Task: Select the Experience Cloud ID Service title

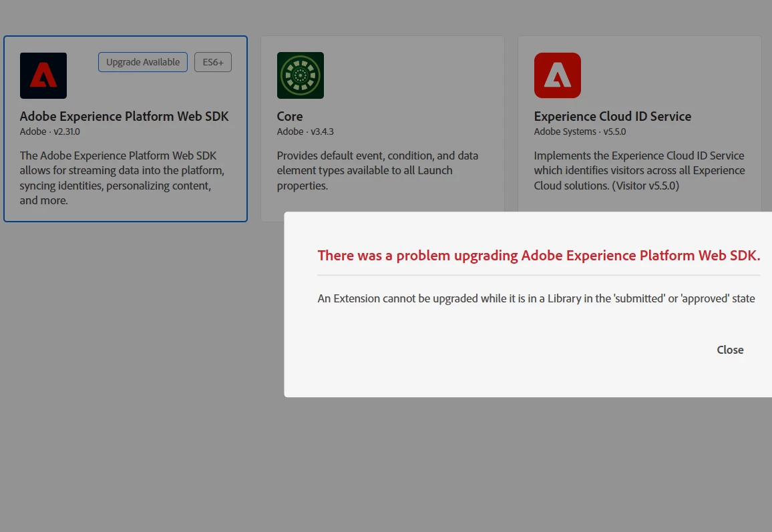Action: tap(612, 117)
